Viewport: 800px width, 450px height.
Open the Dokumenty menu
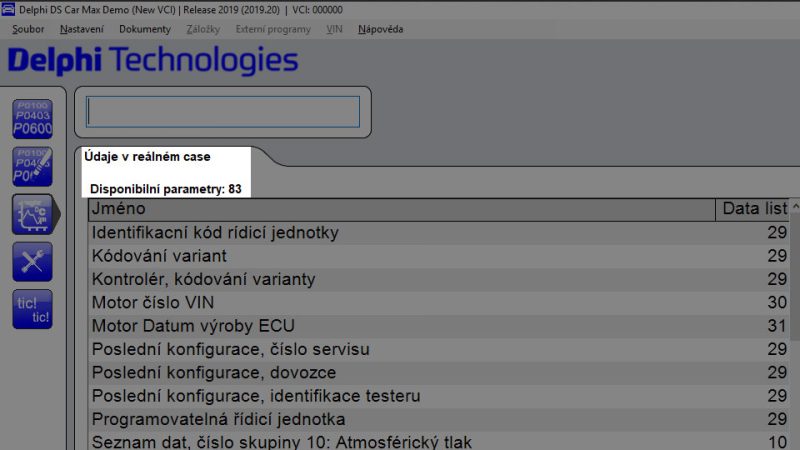144,29
